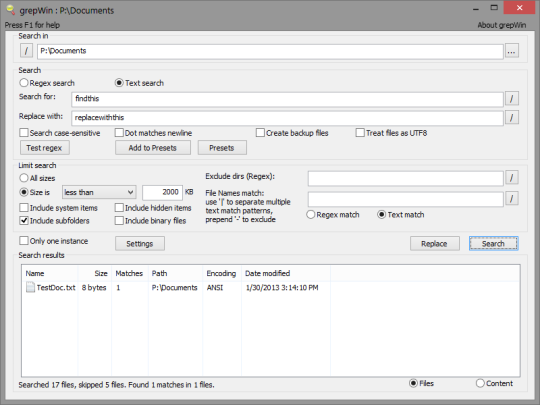This screenshot has height=405, width=540.
Task: Click slash button beside File Names match field
Action: (512, 199)
